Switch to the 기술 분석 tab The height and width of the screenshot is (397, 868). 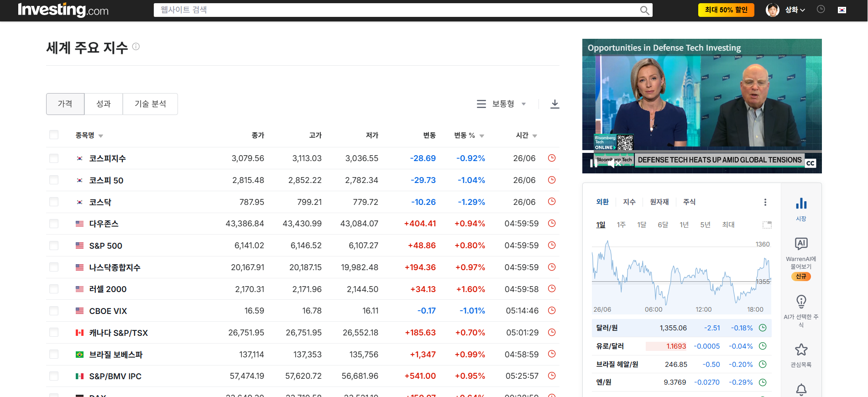tap(150, 104)
